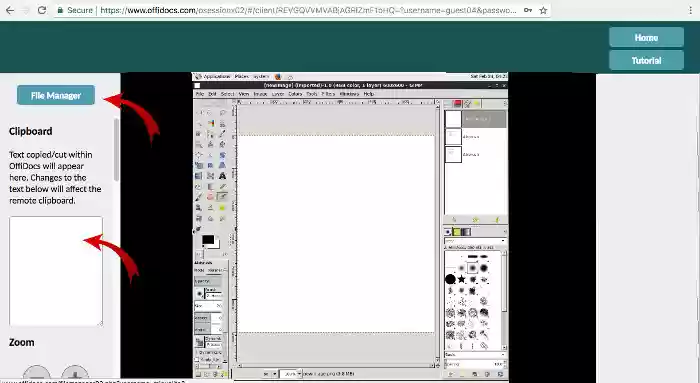The height and width of the screenshot is (383, 700).
Task: Open the Applications menu in top panel
Action: (217, 76)
